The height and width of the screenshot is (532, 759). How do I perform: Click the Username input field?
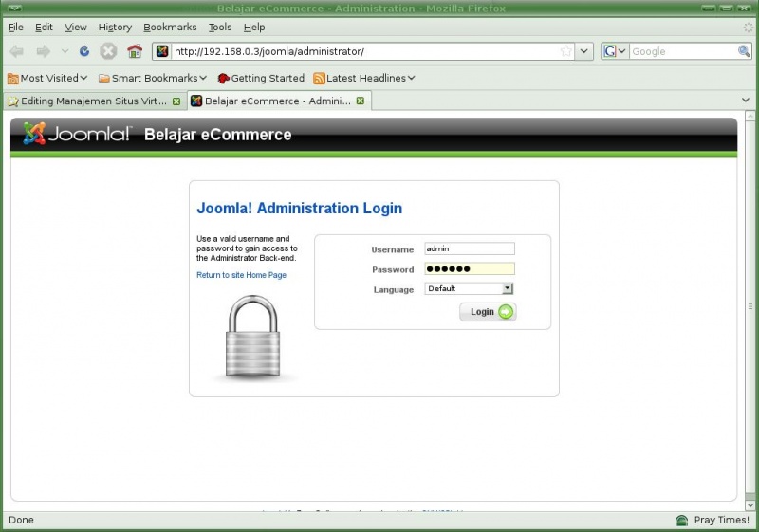pos(470,248)
